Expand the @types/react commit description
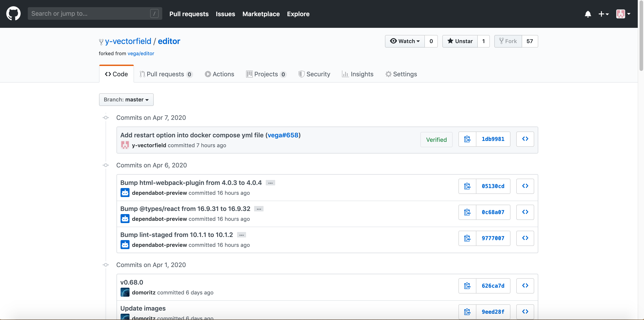The image size is (644, 320). click(259, 209)
